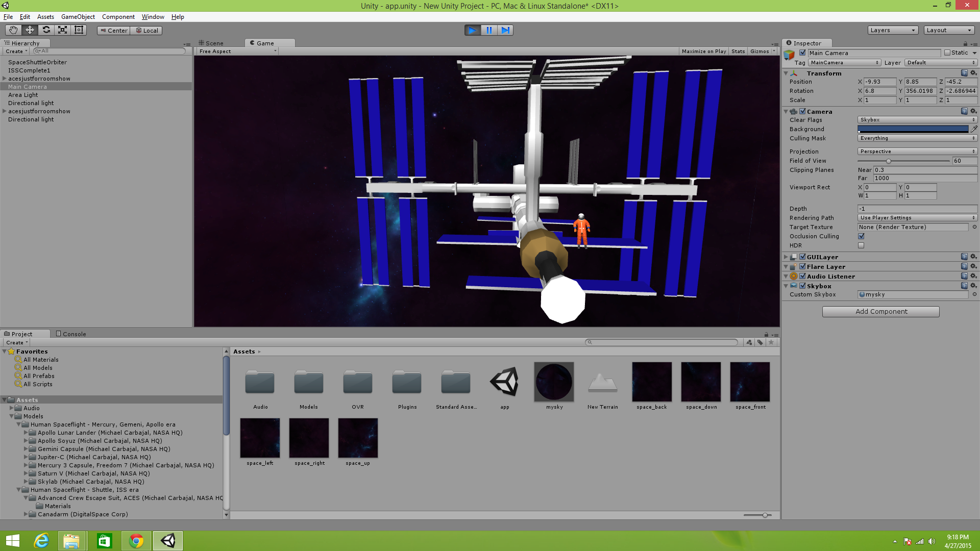Select the Rotate tool
Screen dimensions: 980x551
click(x=46, y=30)
